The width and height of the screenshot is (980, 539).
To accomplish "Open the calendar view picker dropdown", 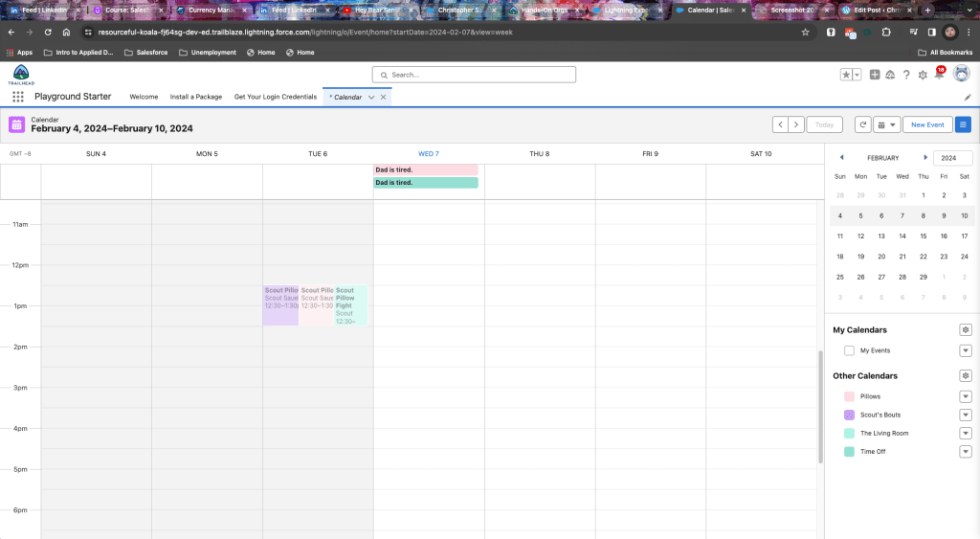I will pos(887,124).
